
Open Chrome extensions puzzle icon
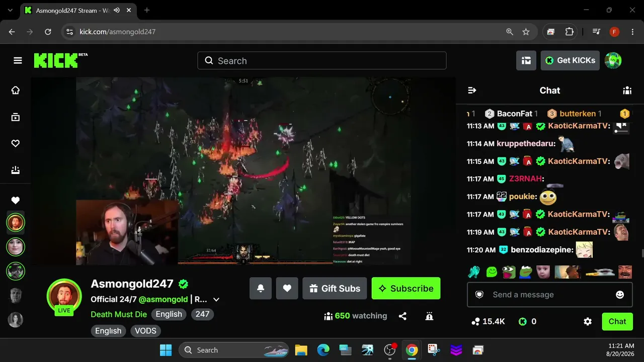[x=570, y=32]
